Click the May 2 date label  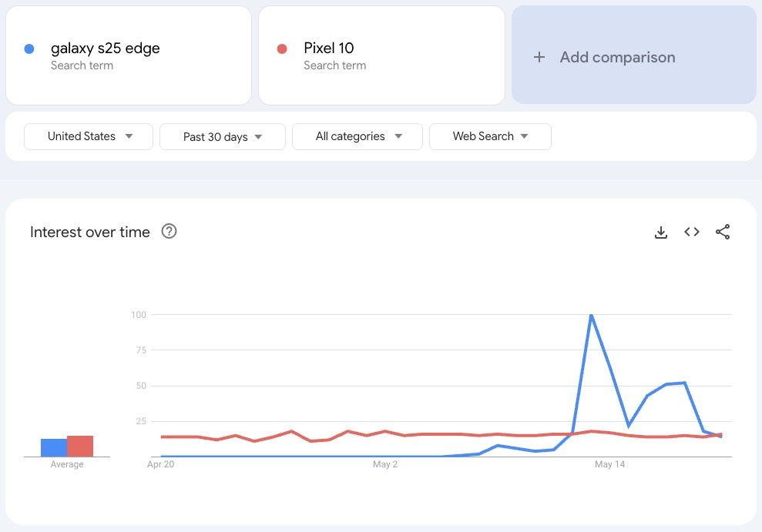coord(385,464)
